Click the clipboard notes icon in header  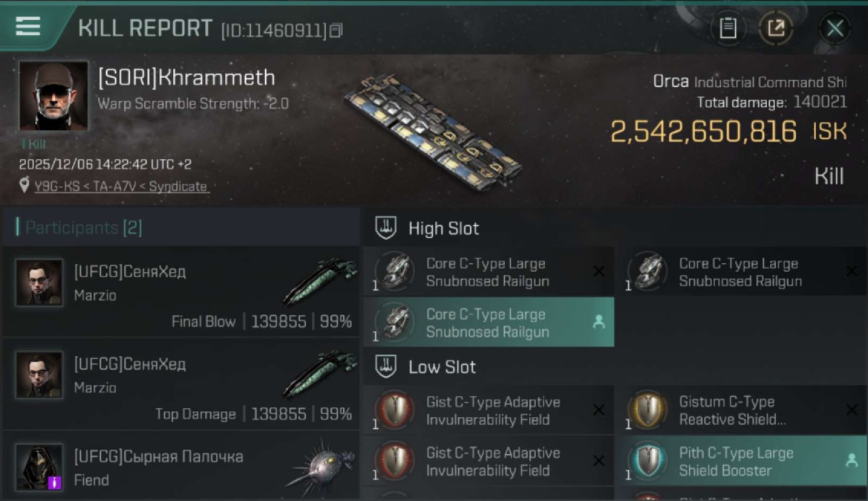coord(728,28)
